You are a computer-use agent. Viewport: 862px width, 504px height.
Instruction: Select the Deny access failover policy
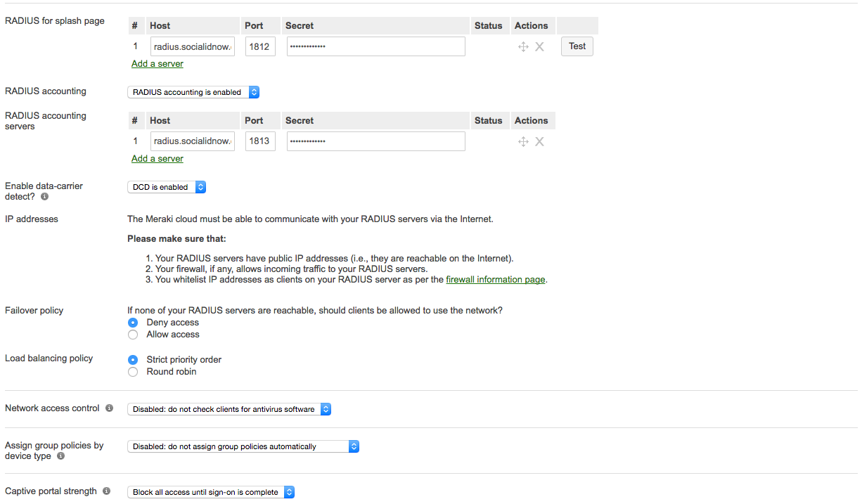133,322
